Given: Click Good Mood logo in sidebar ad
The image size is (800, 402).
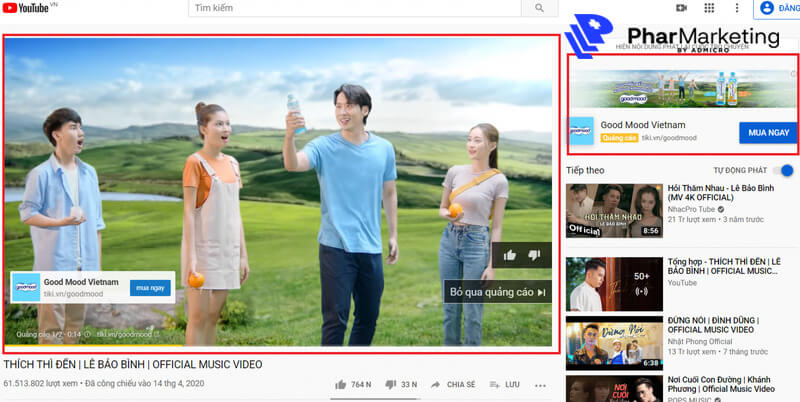Looking at the screenshot, I should (x=582, y=131).
